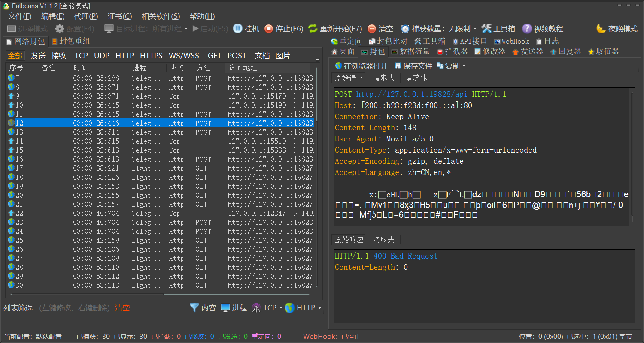This screenshot has height=343, width=644.
Task: Expand the HTTP filter dropdown
Action: (319, 308)
